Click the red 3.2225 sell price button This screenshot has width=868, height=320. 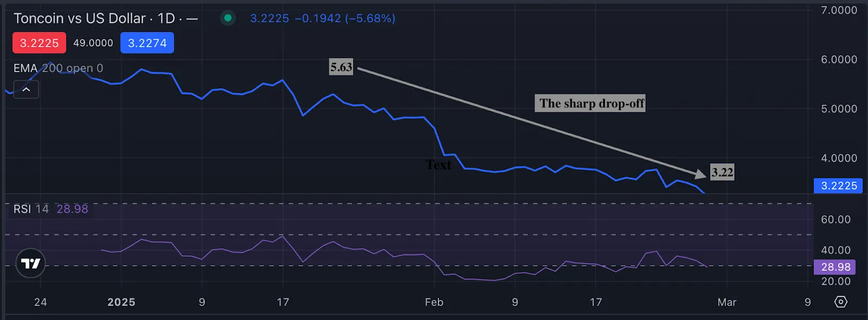click(x=39, y=42)
